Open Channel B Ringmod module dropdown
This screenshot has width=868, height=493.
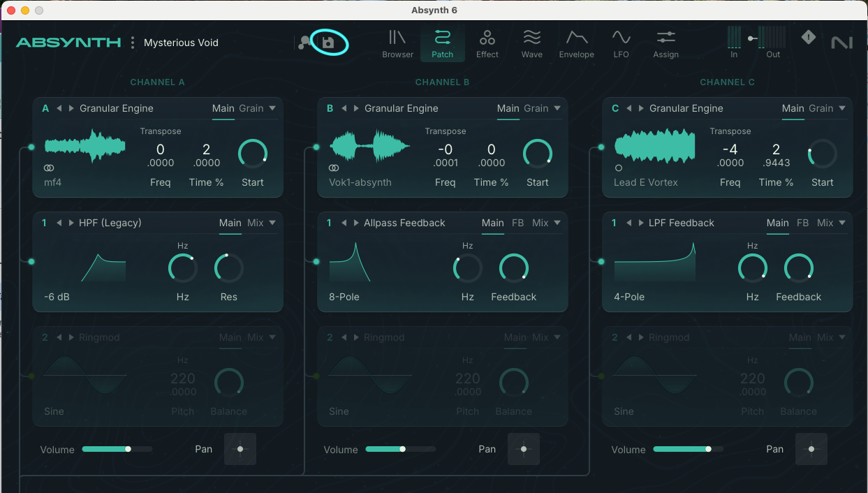557,337
